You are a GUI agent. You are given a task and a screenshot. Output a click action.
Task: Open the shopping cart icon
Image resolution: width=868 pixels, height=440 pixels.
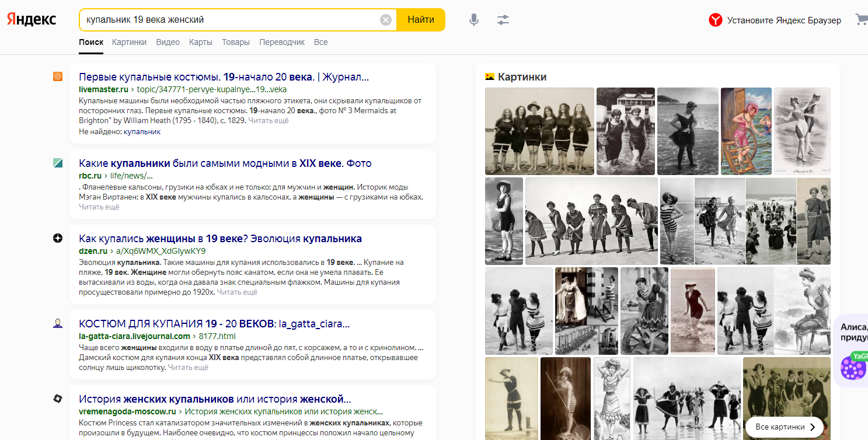point(861,20)
